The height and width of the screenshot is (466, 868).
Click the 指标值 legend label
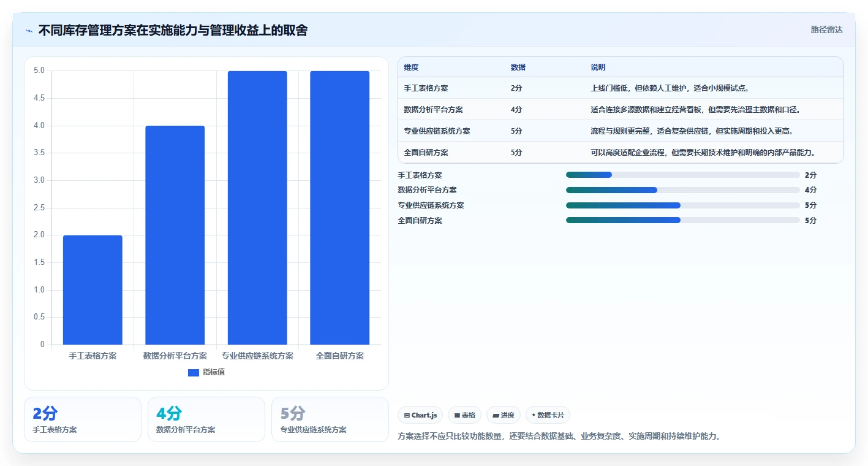click(214, 372)
